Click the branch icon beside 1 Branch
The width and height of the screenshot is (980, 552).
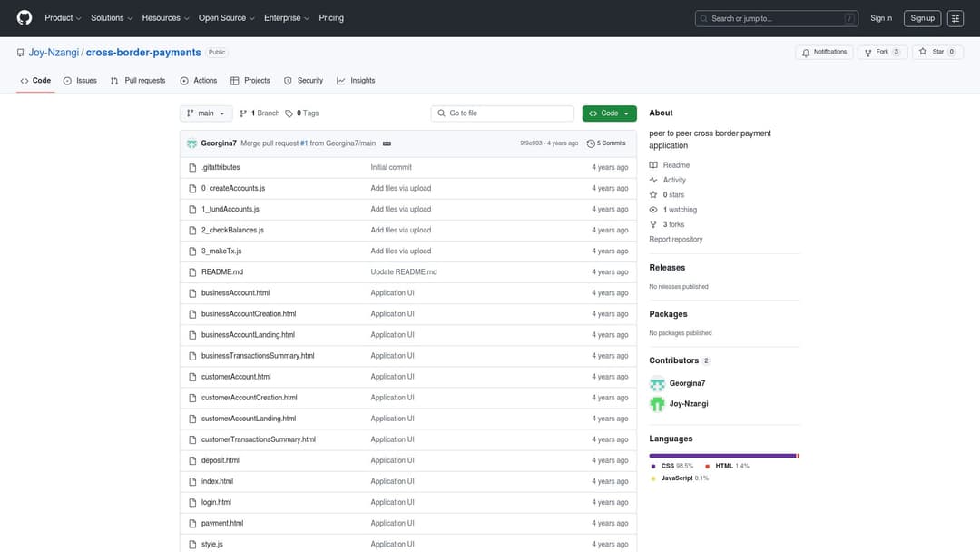[x=243, y=113]
